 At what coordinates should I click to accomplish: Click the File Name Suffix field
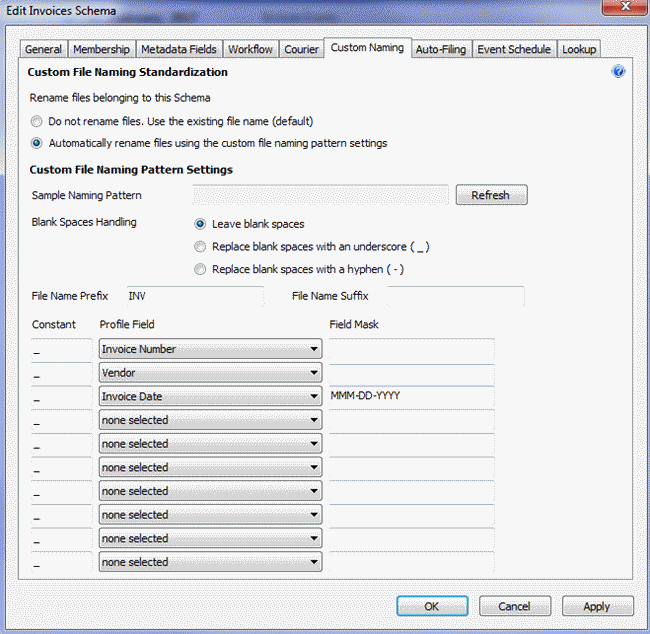456,296
